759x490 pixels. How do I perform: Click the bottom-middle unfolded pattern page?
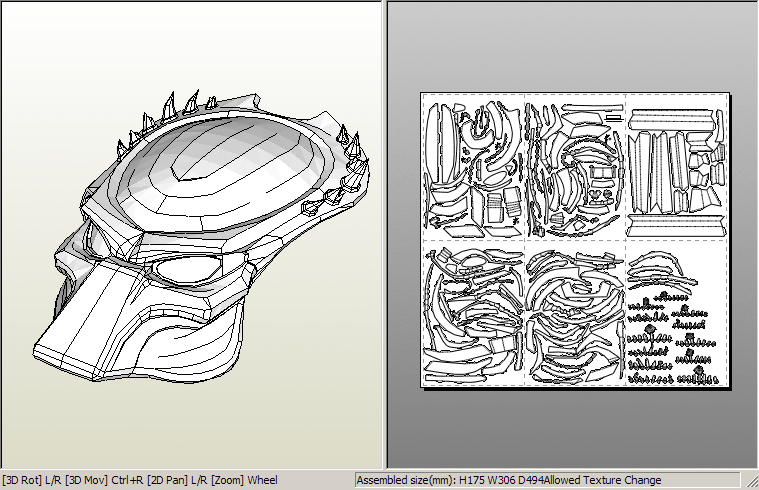pos(575,313)
